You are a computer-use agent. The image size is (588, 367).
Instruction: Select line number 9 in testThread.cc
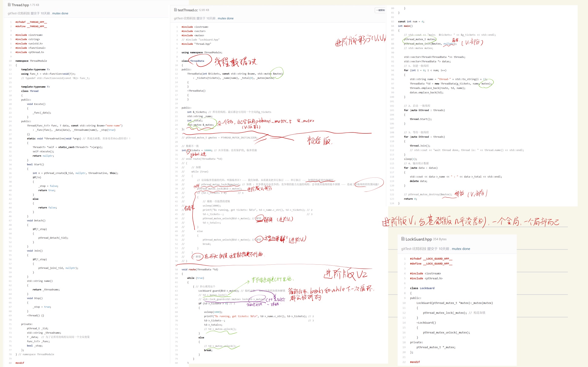(x=177, y=61)
